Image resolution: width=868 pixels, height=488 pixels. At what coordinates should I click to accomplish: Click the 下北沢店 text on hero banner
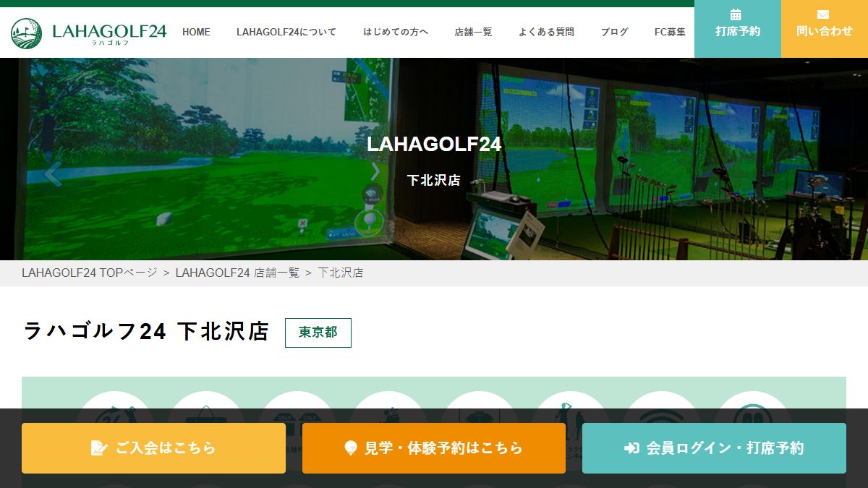tap(434, 180)
